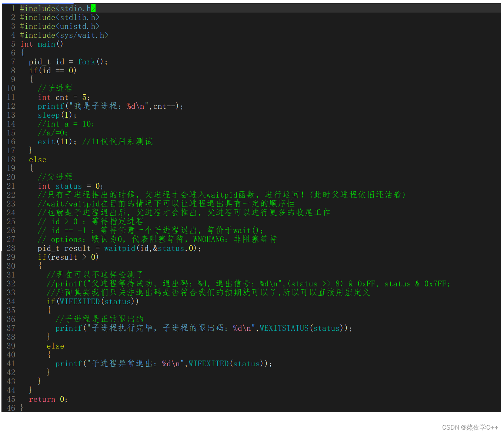
Task: Click the 'else' keyword on line 39
Action: pyautogui.click(x=56, y=346)
